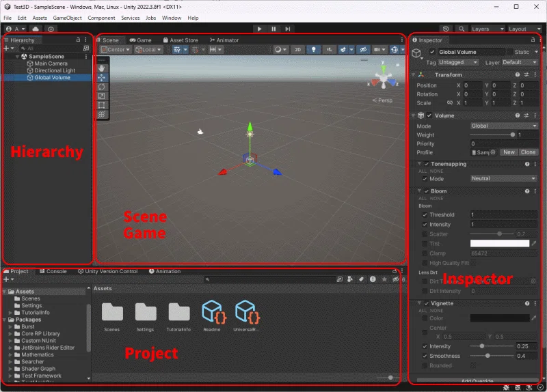This screenshot has width=547, height=392.
Task: Open Volume component preset icon
Action: click(526, 115)
